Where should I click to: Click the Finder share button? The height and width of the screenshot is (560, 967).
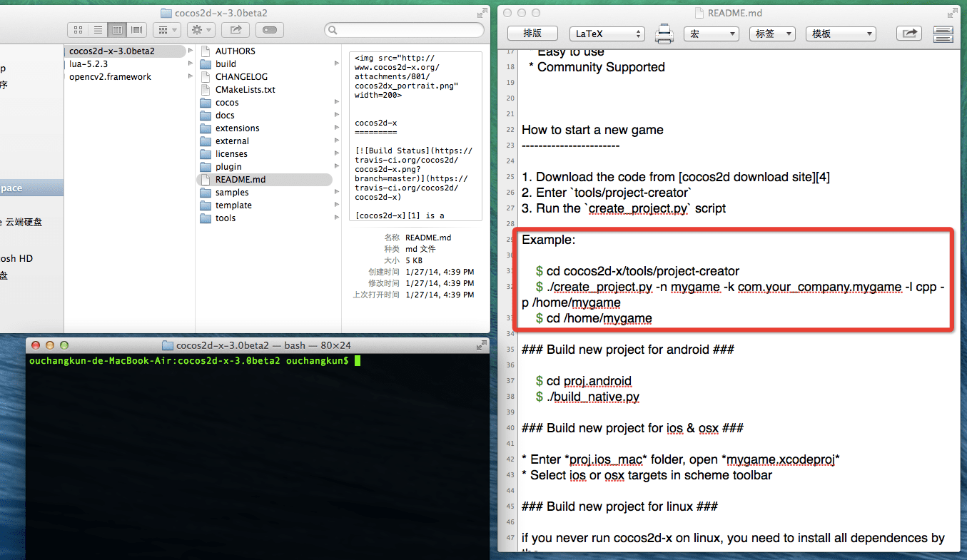click(235, 30)
